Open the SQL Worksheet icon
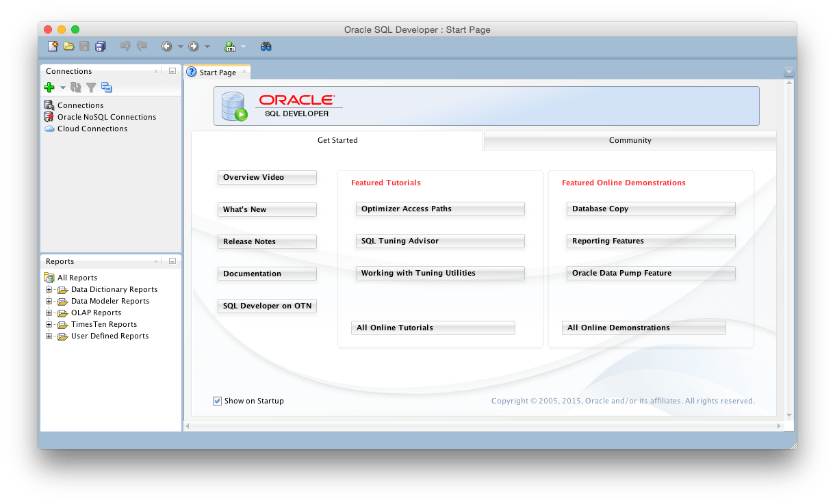 coord(231,46)
